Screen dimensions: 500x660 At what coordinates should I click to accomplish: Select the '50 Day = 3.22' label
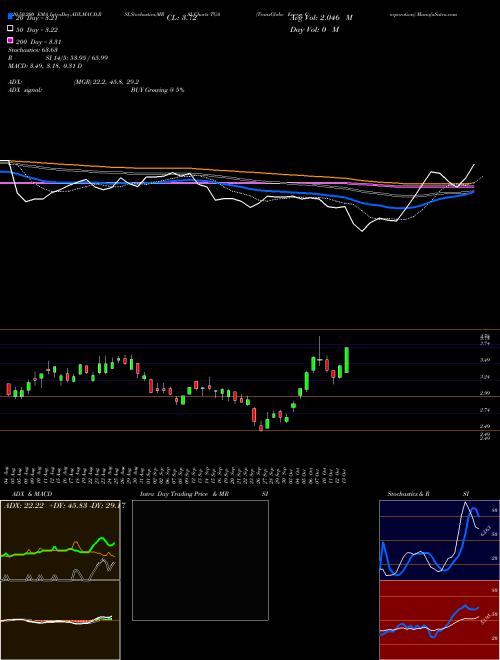37,30
